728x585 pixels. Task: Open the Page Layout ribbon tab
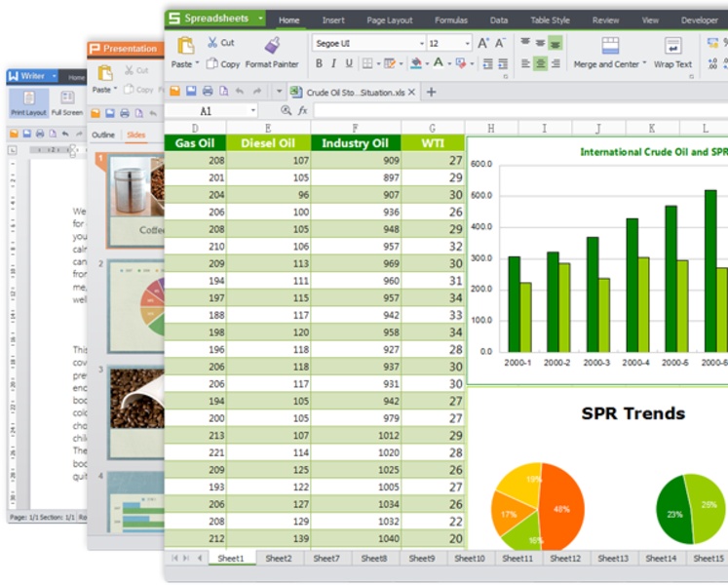pyautogui.click(x=390, y=19)
